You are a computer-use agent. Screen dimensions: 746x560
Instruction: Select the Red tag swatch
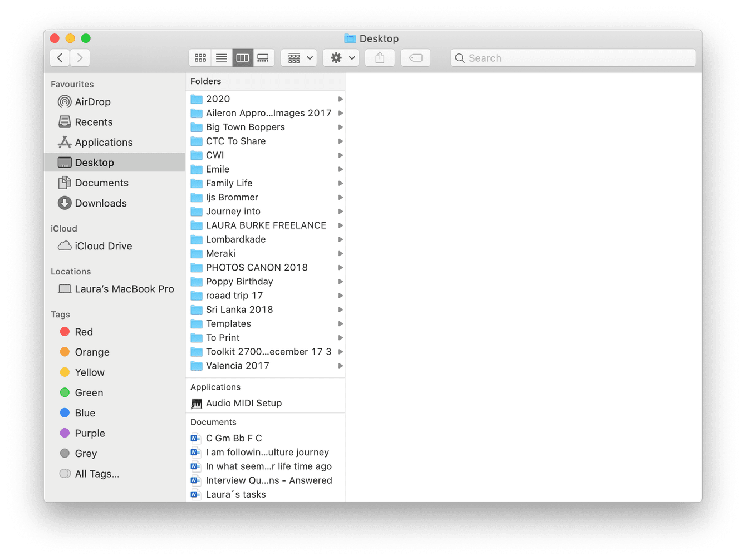tap(65, 331)
